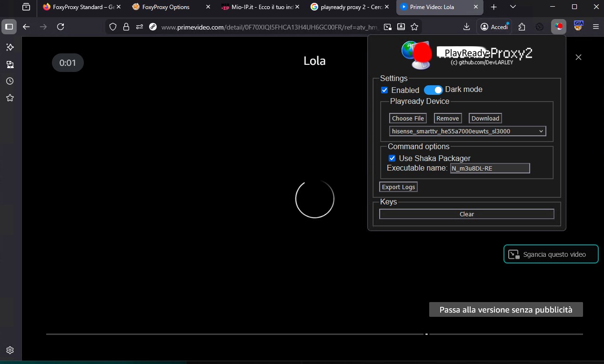This screenshot has width=604, height=364.
Task: Toggle the browser sidebar button
Action: [9, 27]
